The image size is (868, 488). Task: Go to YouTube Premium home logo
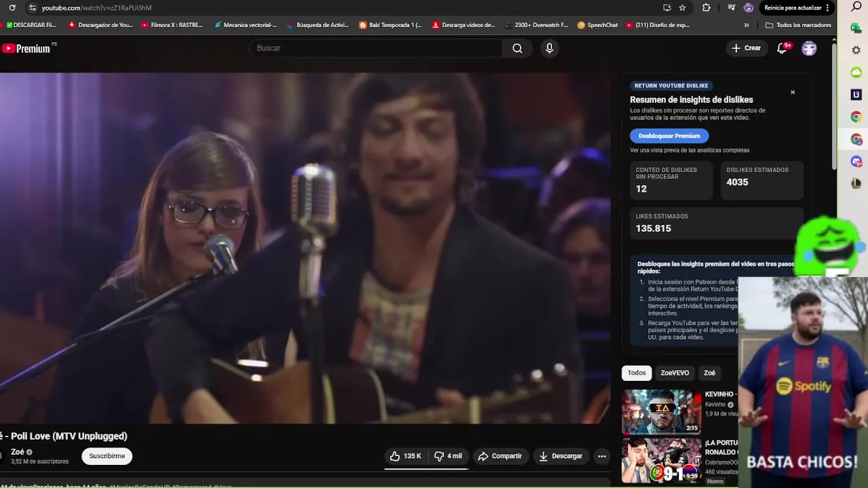click(x=26, y=48)
